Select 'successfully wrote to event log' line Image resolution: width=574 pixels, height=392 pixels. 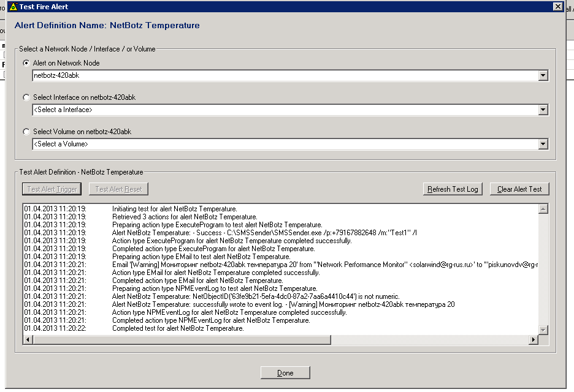tap(283, 304)
